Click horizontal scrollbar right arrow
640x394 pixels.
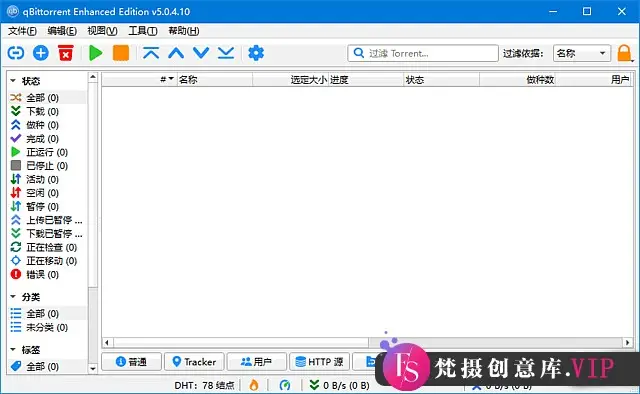[x=627, y=343]
